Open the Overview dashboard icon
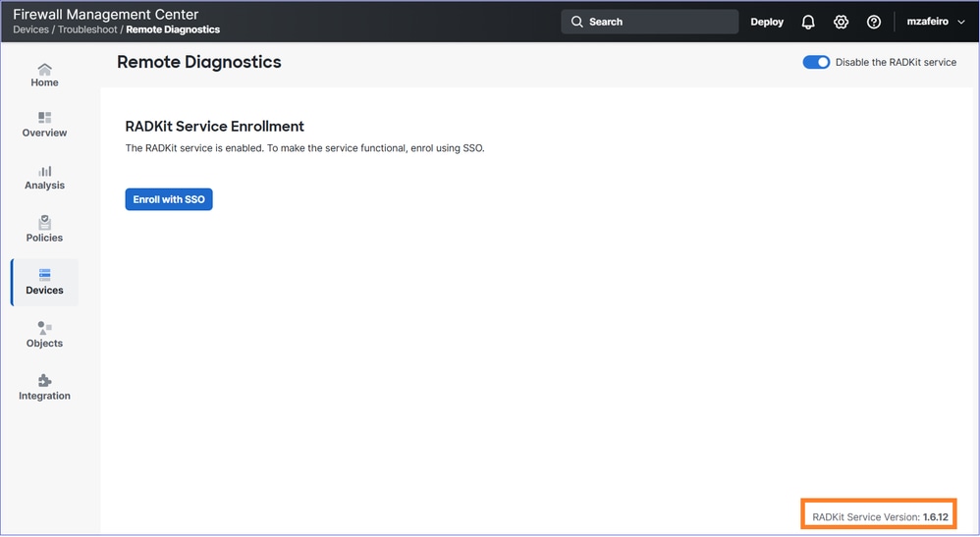980x537 pixels. 44,118
